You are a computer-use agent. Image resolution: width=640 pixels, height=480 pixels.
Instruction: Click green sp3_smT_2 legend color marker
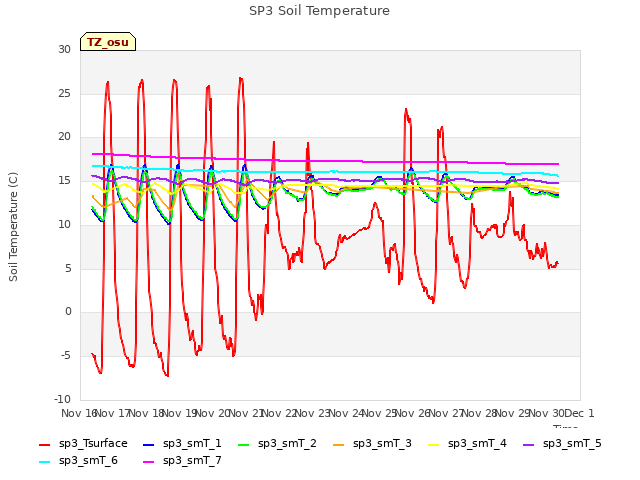point(244,444)
